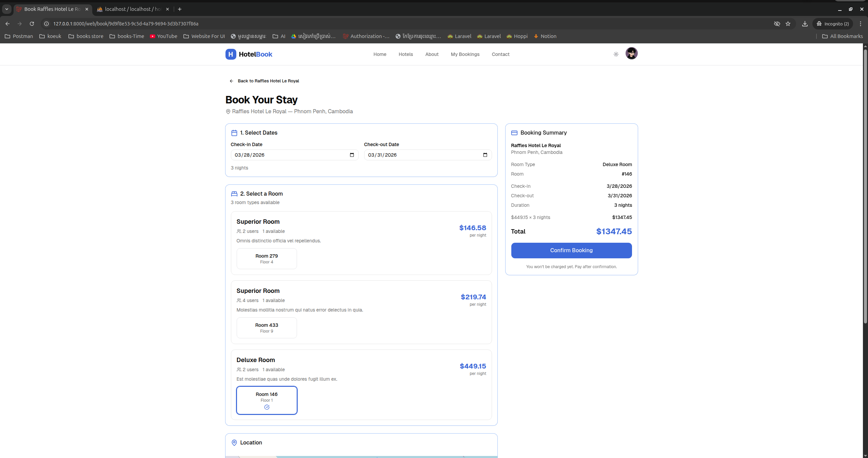Go to Home in navigation
The height and width of the screenshot is (458, 868).
(x=380, y=54)
